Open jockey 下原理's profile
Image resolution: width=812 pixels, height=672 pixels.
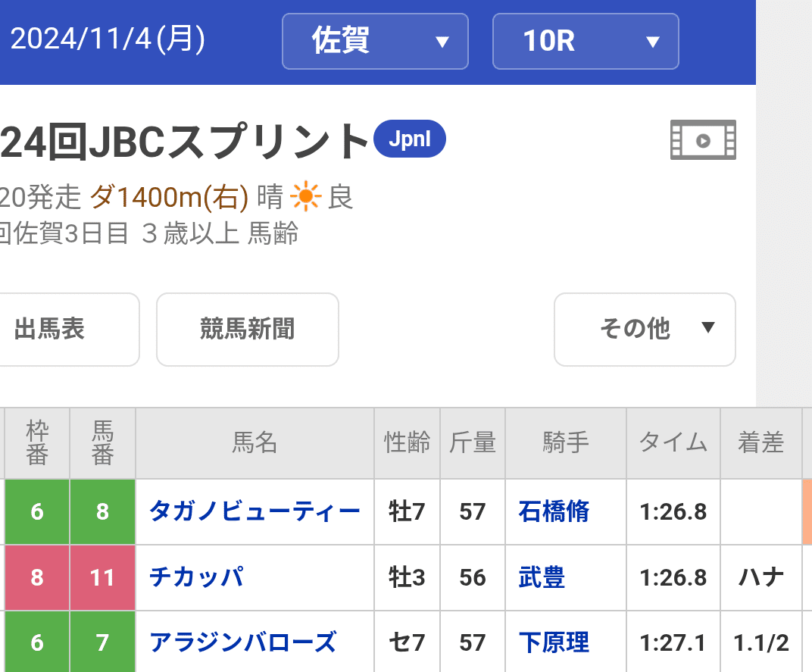pos(554,643)
